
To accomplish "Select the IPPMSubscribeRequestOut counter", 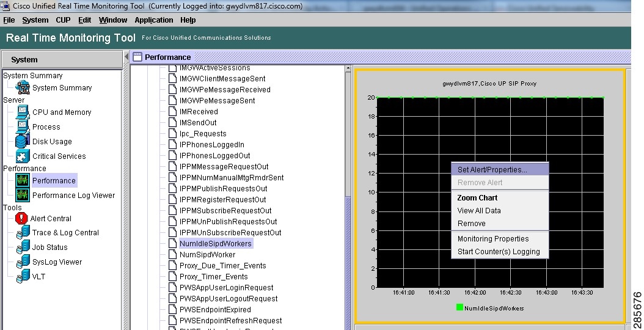I will pyautogui.click(x=225, y=210).
